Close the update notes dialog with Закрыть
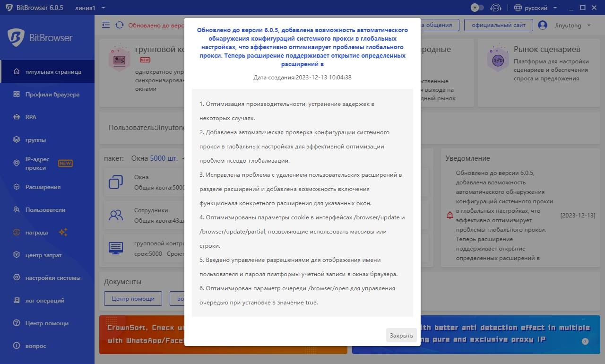 401,336
